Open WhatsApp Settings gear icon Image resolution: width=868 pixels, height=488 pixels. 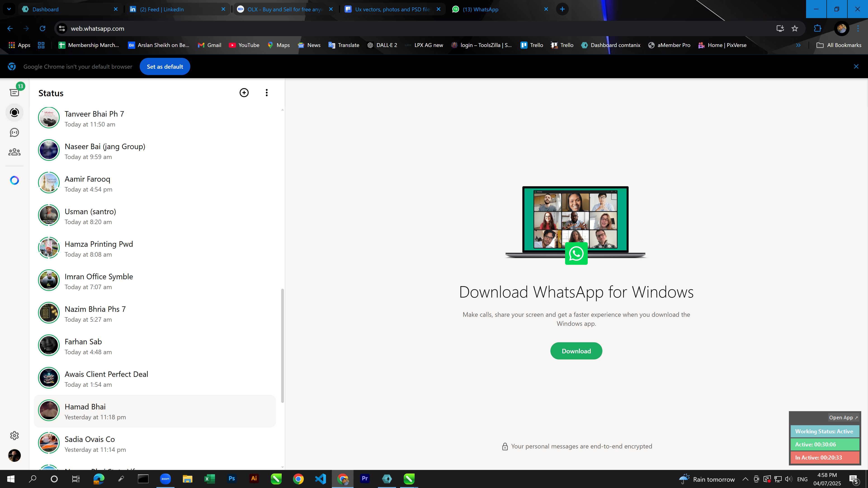click(x=14, y=435)
